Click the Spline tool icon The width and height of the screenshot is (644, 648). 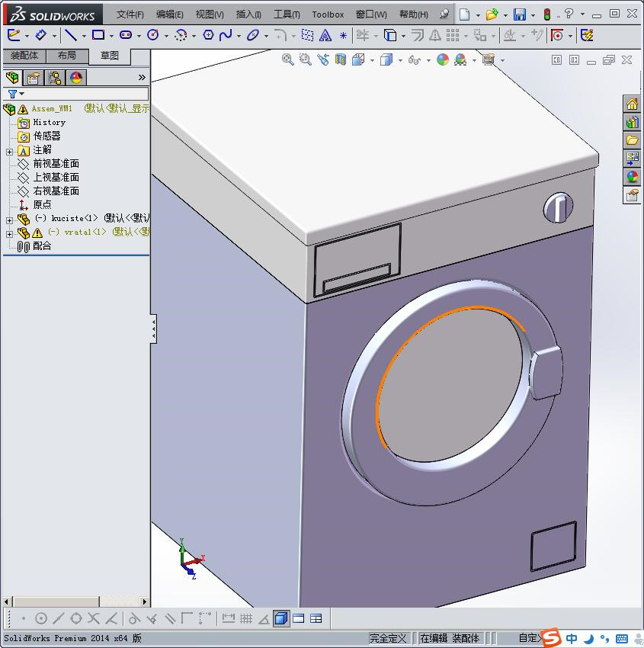pos(226,35)
